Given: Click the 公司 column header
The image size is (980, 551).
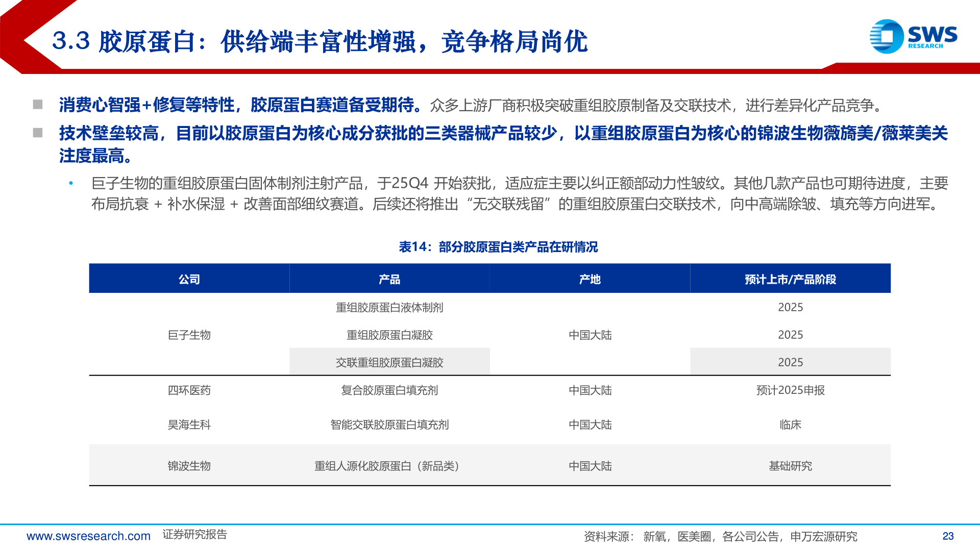Looking at the screenshot, I should (189, 279).
